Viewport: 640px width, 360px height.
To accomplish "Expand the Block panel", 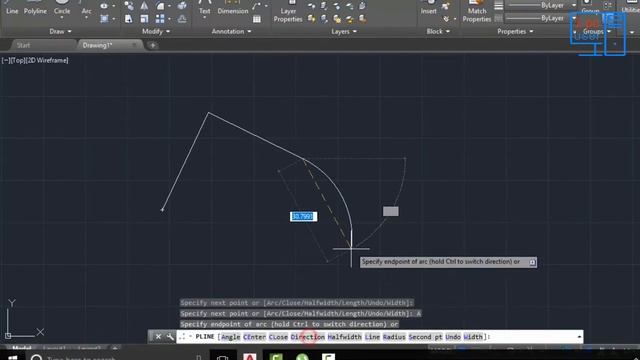I will point(438,31).
